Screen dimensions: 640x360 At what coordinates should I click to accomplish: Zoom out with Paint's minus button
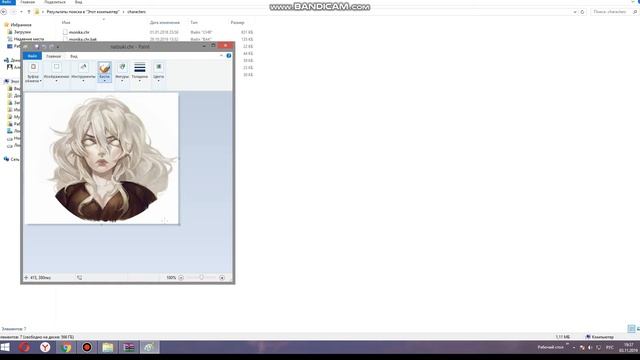click(181, 278)
